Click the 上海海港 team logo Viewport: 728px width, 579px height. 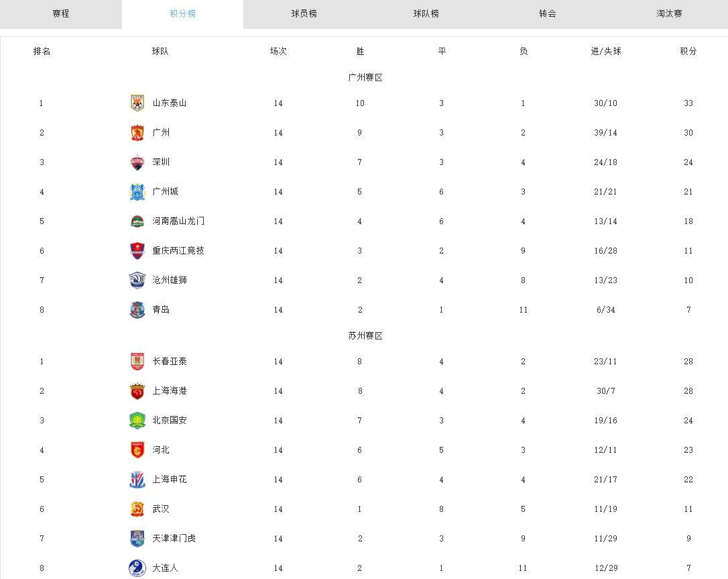pos(137,391)
